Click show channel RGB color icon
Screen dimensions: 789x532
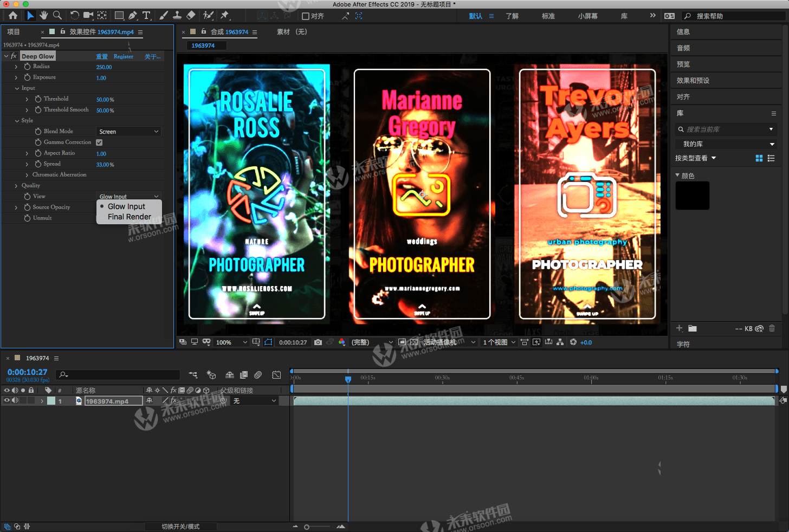click(x=342, y=342)
